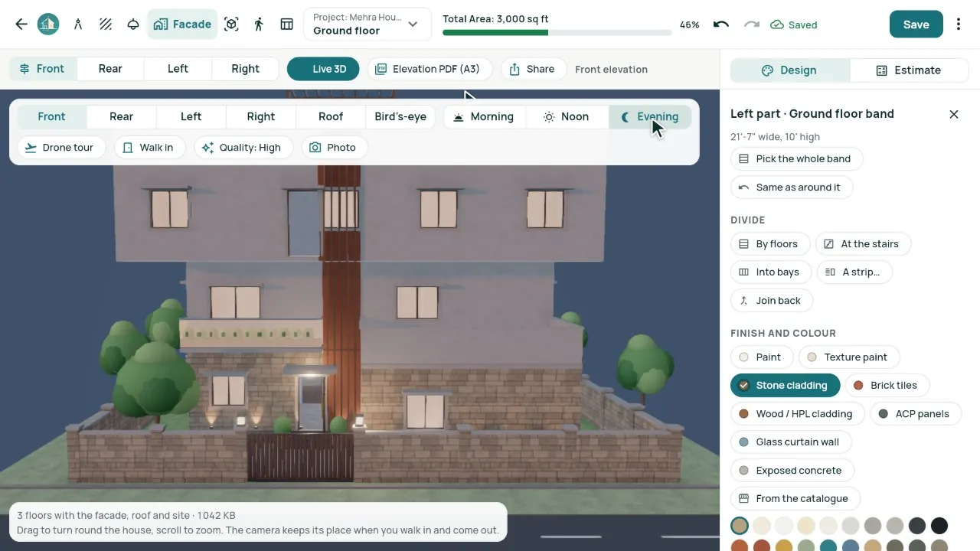Close the Left part properties panel
980x551 pixels.
954,114
